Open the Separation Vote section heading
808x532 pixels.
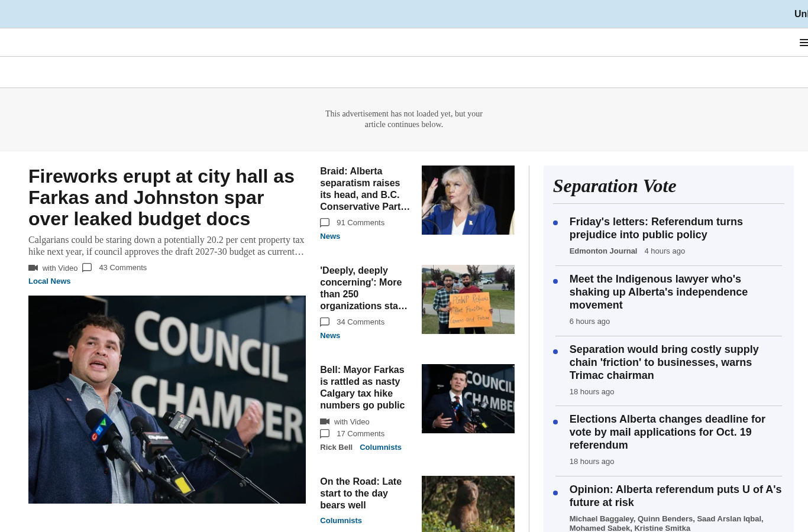tap(615, 186)
